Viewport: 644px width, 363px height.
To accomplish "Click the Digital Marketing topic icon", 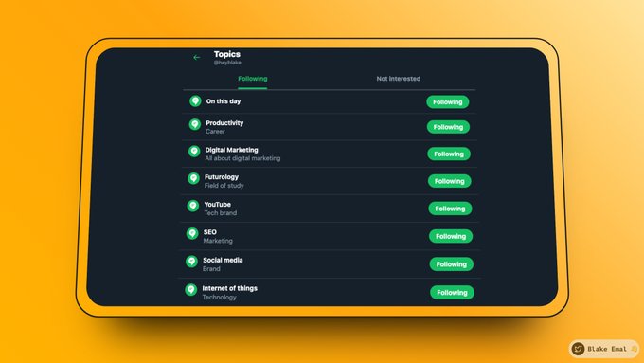I will coord(194,152).
